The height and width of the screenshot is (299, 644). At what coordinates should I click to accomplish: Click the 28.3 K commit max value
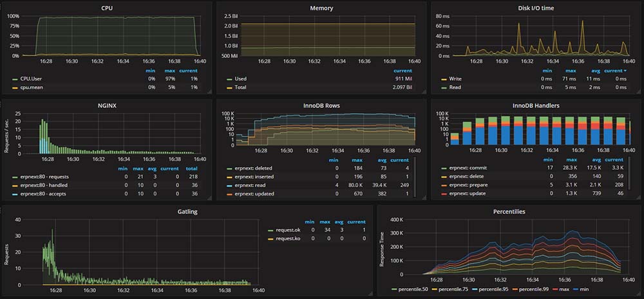tap(569, 168)
